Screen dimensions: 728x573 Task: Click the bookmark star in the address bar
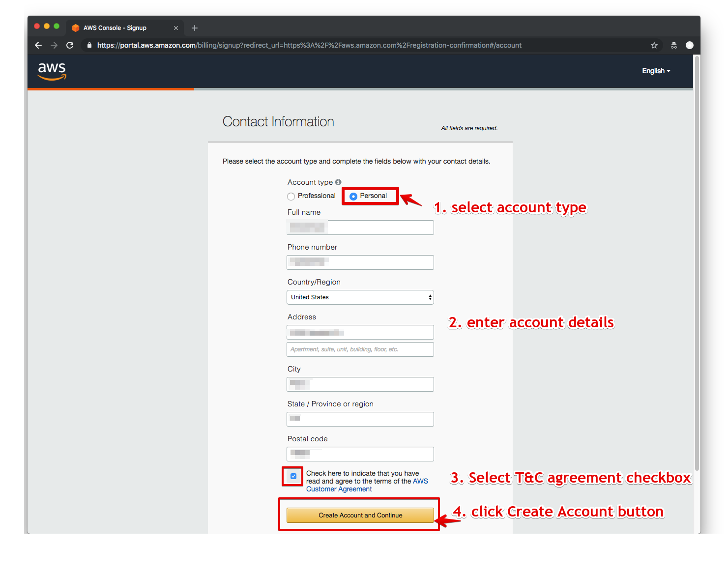[654, 45]
